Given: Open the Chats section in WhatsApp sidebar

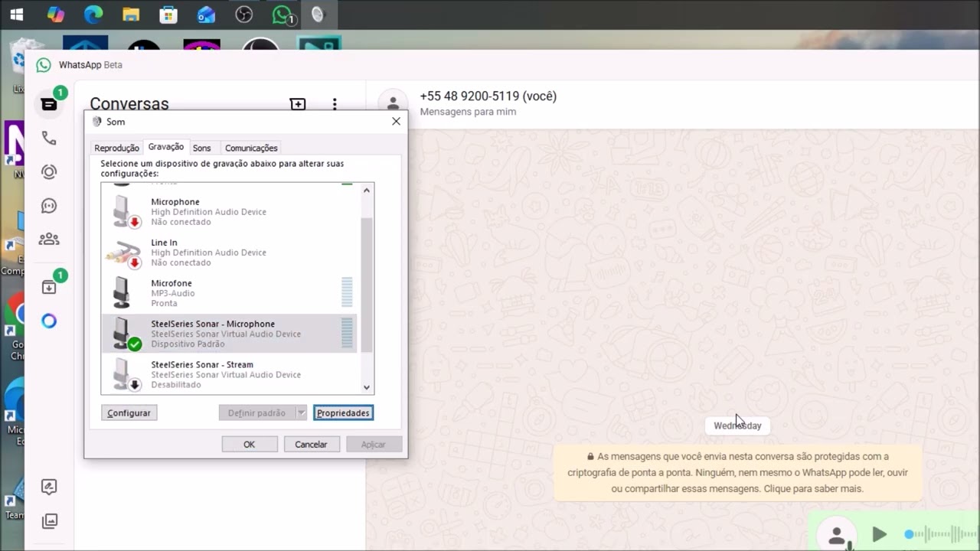Looking at the screenshot, I should [x=49, y=104].
